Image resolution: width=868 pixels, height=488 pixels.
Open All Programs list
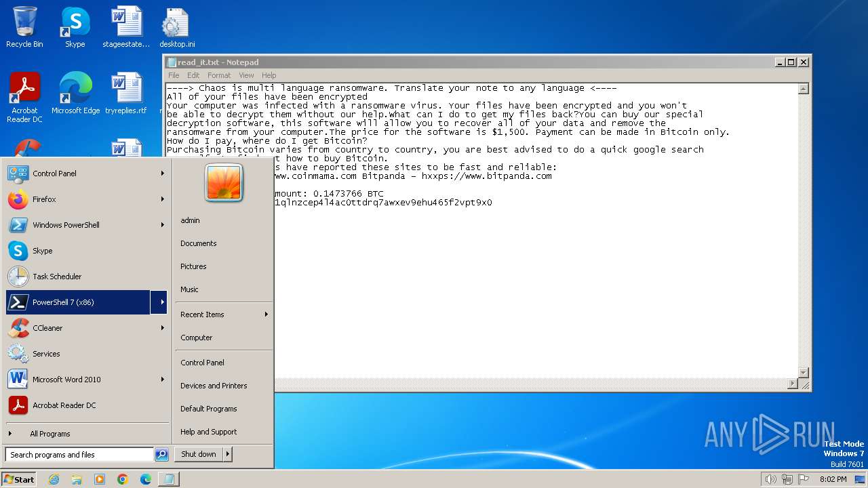pyautogui.click(x=86, y=434)
